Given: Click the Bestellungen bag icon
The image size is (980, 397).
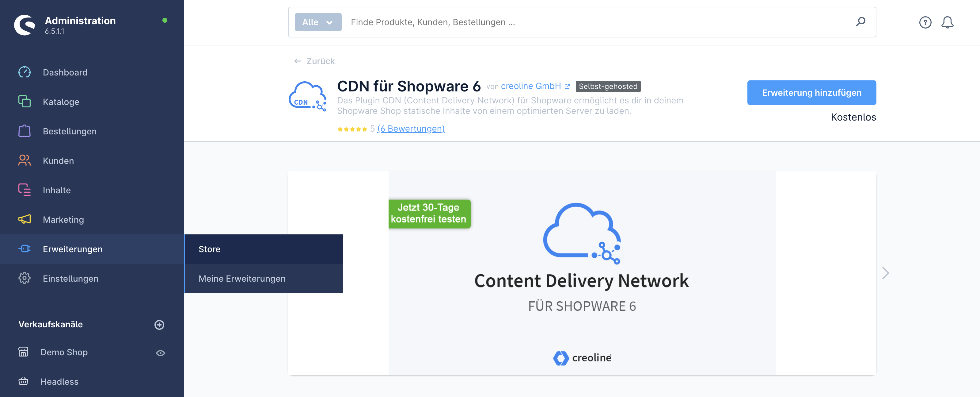Looking at the screenshot, I should point(24,131).
